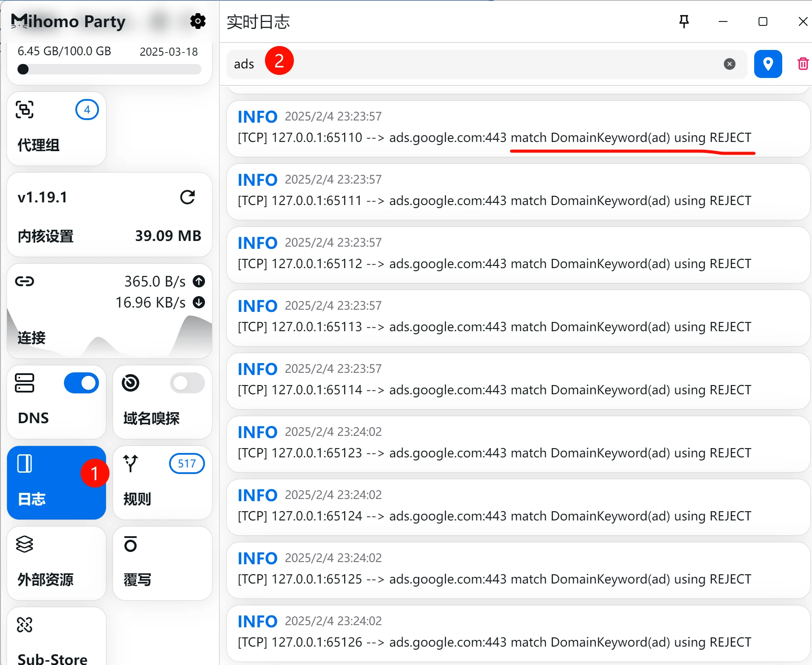Click the proxy group count badge 4
Screen dimensions: 812x665
point(87,110)
